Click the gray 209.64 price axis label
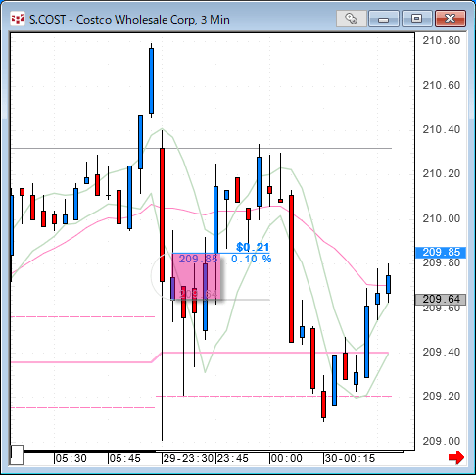This screenshot has width=476, height=475. tap(441, 299)
